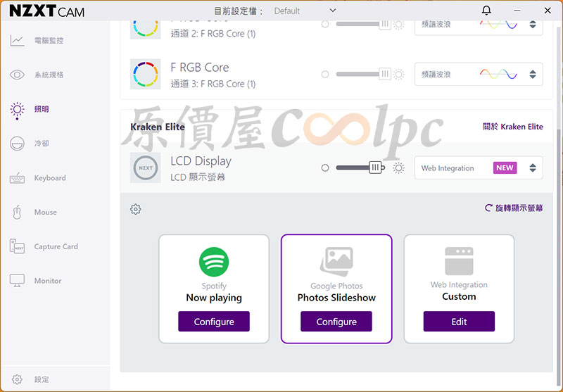Open channel 3 lighting effect dropdown
The image size is (563, 392).
point(479,75)
